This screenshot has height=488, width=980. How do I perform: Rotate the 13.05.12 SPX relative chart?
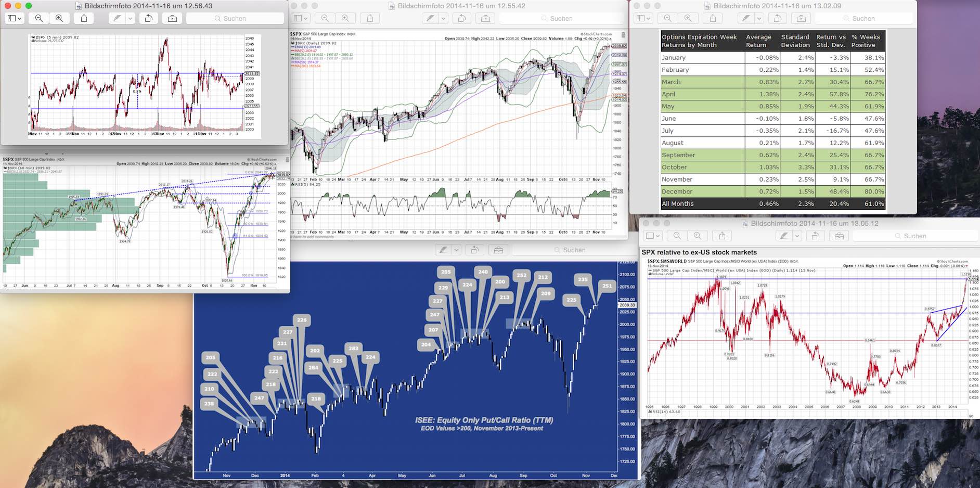(x=816, y=235)
